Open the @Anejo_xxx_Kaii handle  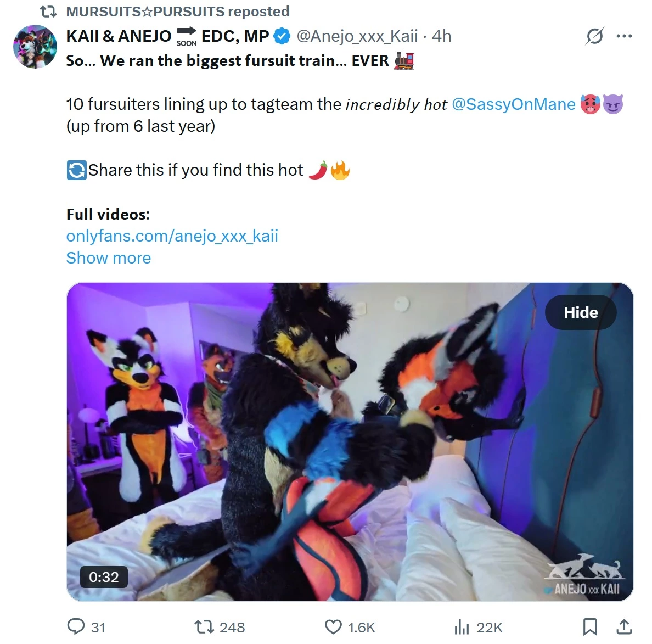click(x=357, y=36)
